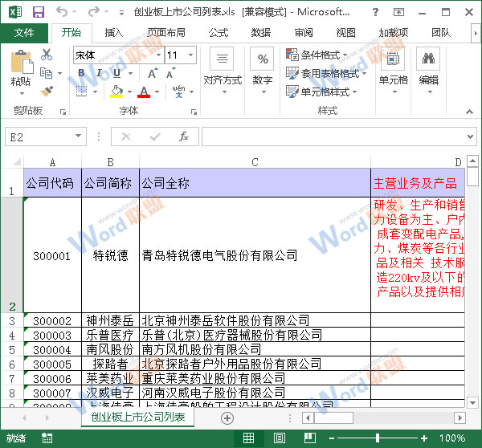Open the 对齐方式 alignment group
Screen dimensions: 482x448
pyautogui.click(x=223, y=71)
